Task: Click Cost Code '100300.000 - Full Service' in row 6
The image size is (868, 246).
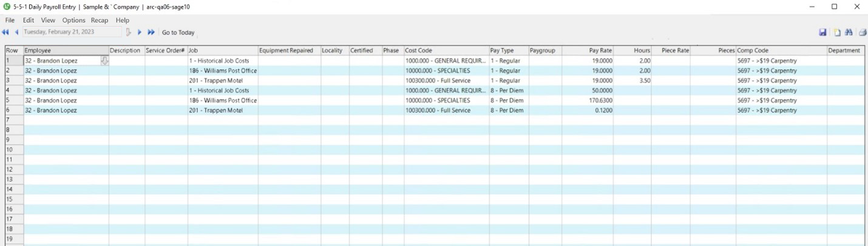Action: (x=446, y=111)
